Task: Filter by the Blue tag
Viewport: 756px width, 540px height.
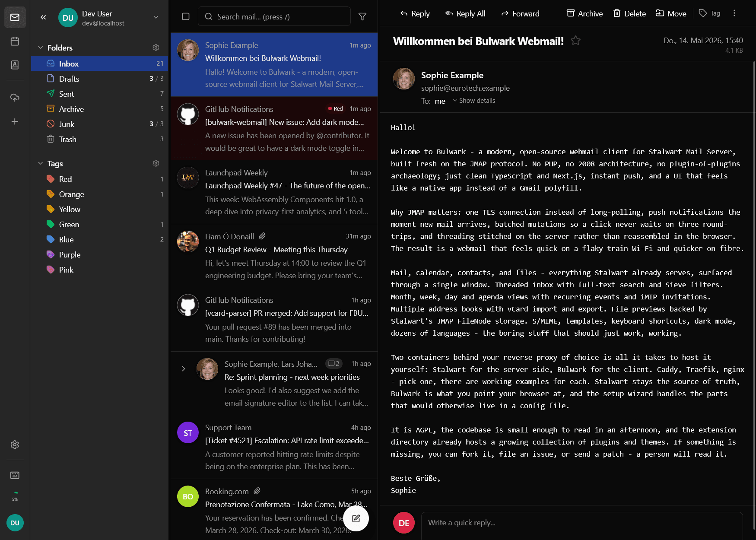Action: [100, 239]
